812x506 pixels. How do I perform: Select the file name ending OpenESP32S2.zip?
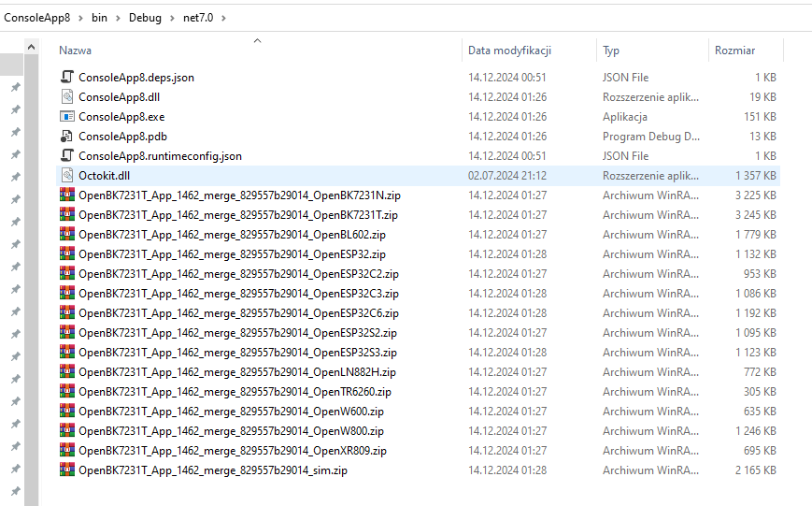(237, 333)
